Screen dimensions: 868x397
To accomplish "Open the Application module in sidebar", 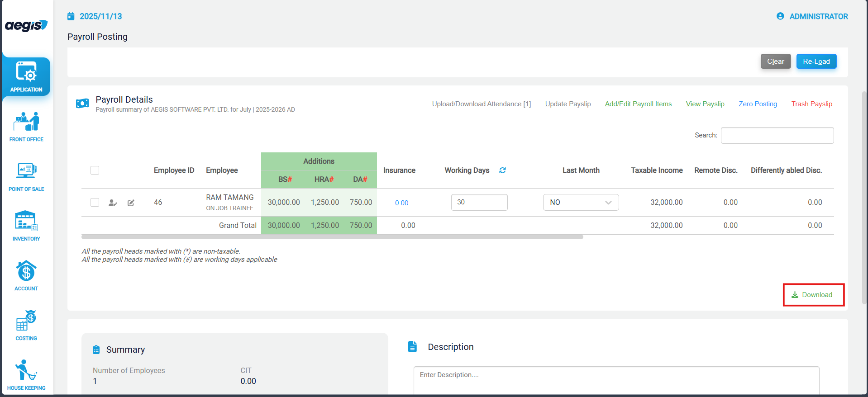I will 26,77.
